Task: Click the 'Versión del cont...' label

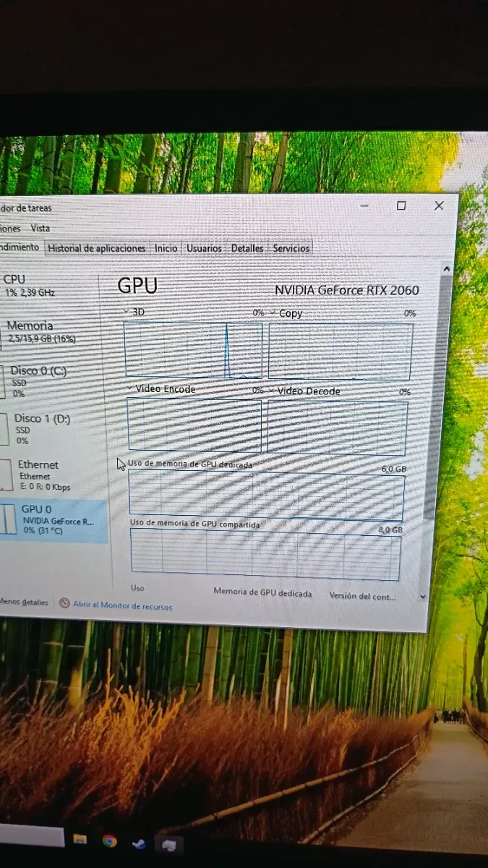Action: tap(362, 596)
